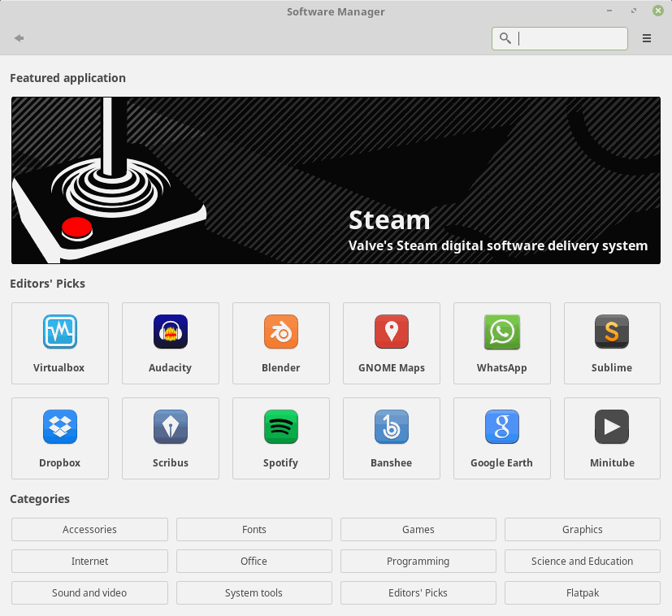This screenshot has width=672, height=616.
Task: View the Scribus application
Action: pyautogui.click(x=170, y=438)
